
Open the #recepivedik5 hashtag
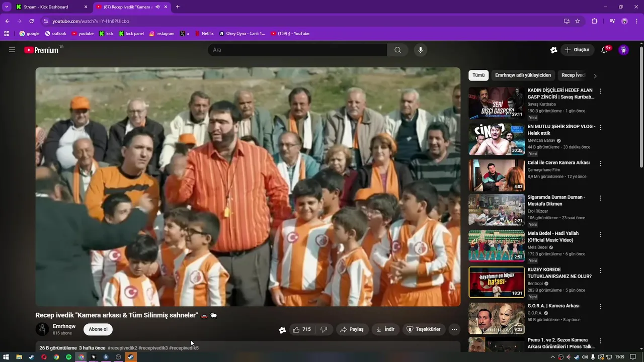[x=184, y=348]
